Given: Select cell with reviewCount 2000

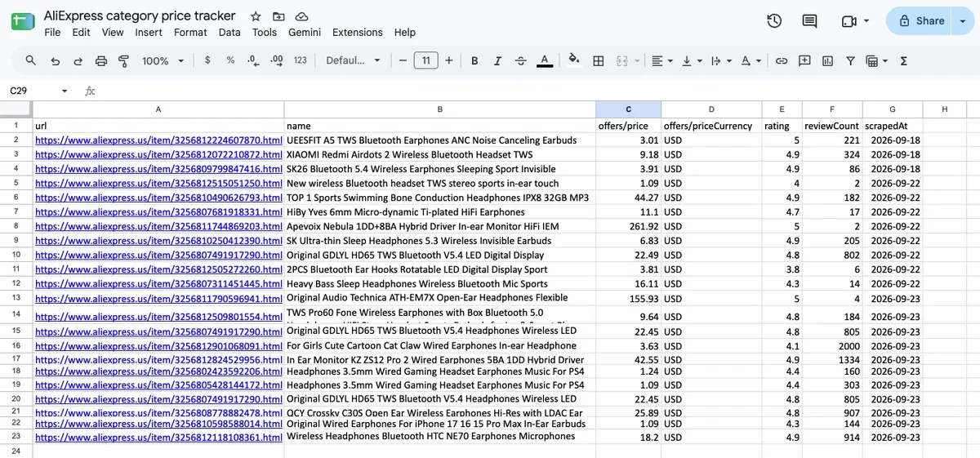Looking at the screenshot, I should [832, 345].
